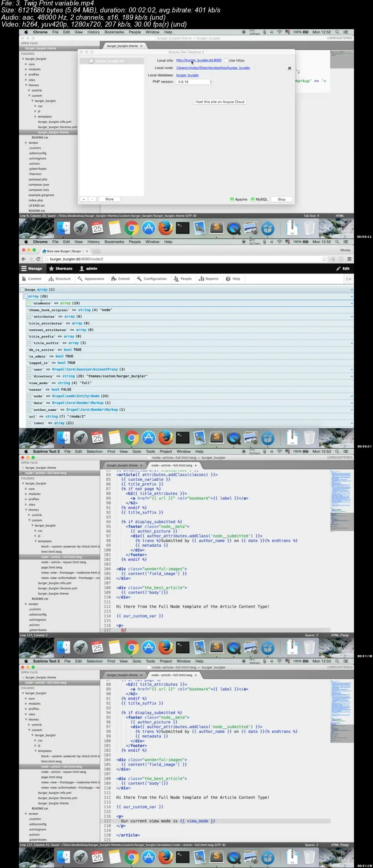The width and height of the screenshot is (373, 868).
Task: Select the 'Nice new Burger' Chrome tab
Action: pos(65,251)
